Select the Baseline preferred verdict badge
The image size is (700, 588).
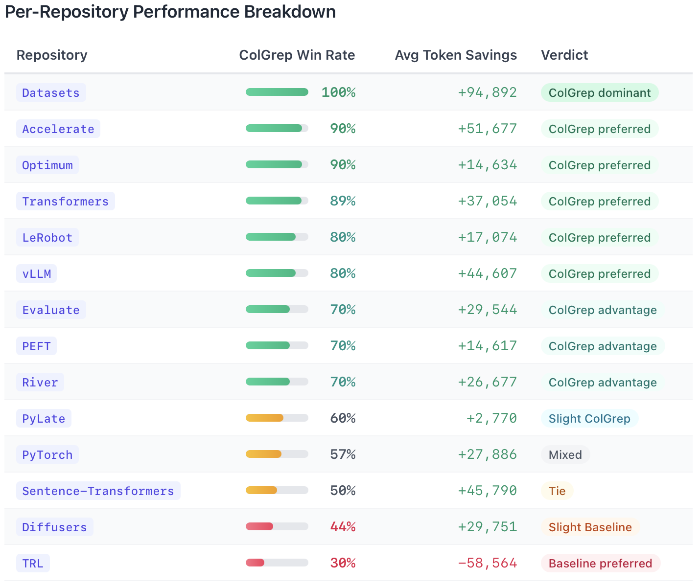click(600, 564)
